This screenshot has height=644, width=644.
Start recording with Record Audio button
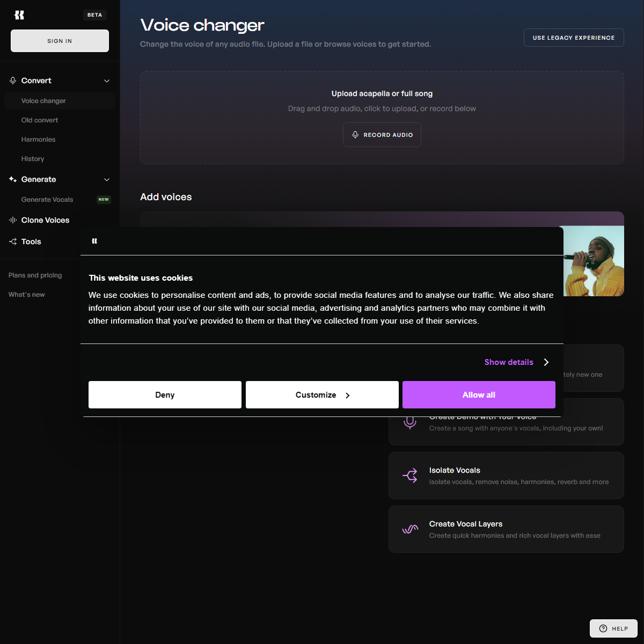click(x=382, y=135)
